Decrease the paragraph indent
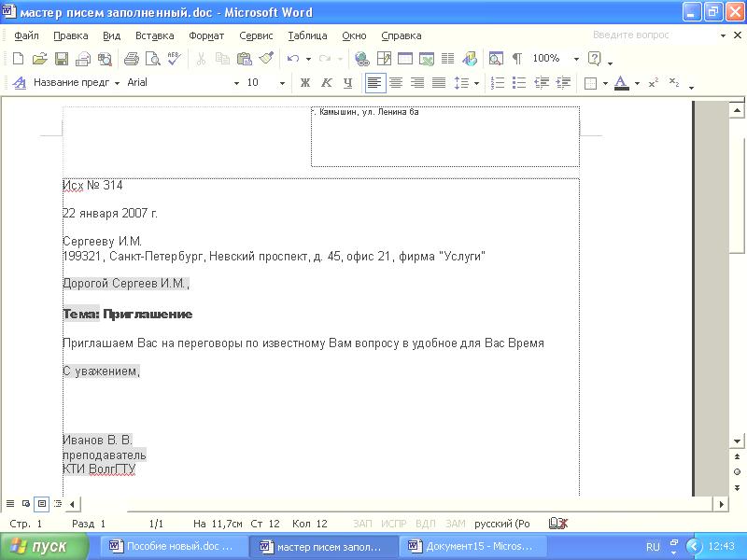This screenshot has width=747, height=560. pyautogui.click(x=542, y=83)
